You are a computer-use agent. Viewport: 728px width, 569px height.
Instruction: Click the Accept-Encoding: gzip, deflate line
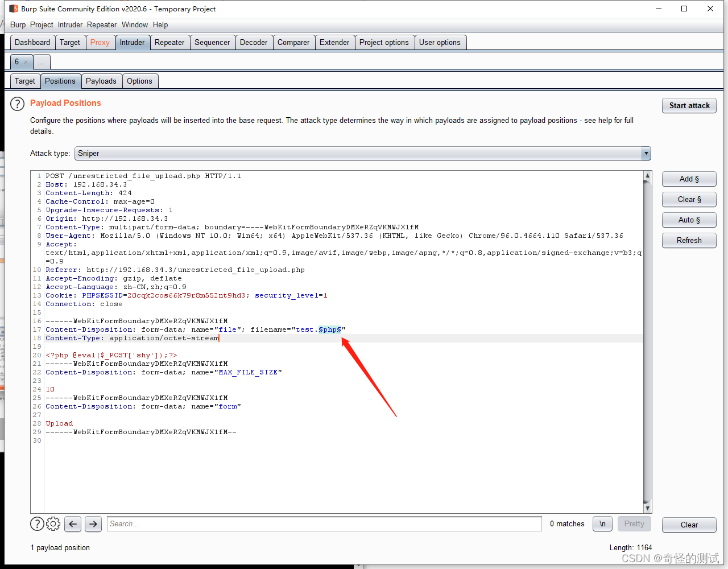point(114,279)
